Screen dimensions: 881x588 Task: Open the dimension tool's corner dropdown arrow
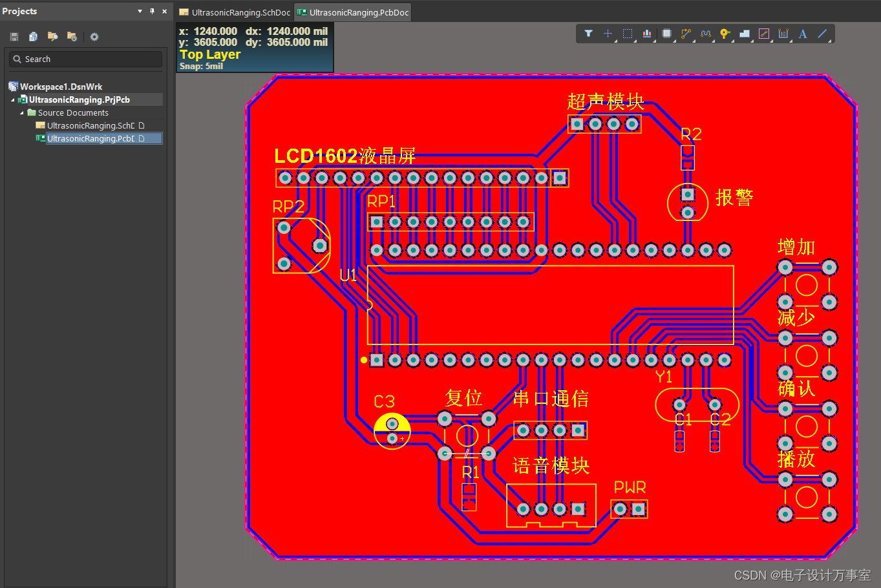click(792, 41)
